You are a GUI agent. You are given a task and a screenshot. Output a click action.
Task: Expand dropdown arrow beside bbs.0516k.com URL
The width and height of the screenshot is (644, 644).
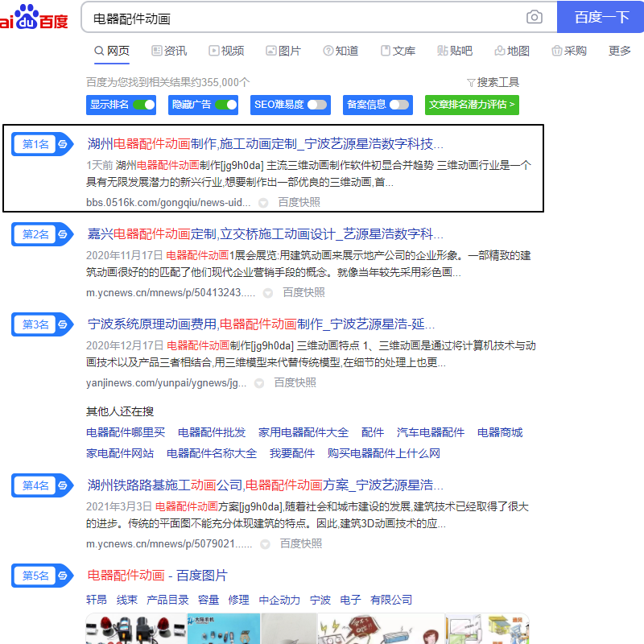[x=263, y=203]
